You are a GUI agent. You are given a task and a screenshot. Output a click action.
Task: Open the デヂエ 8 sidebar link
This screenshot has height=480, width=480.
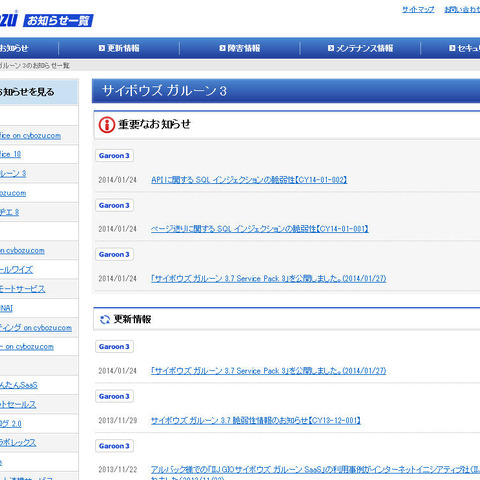[9, 212]
